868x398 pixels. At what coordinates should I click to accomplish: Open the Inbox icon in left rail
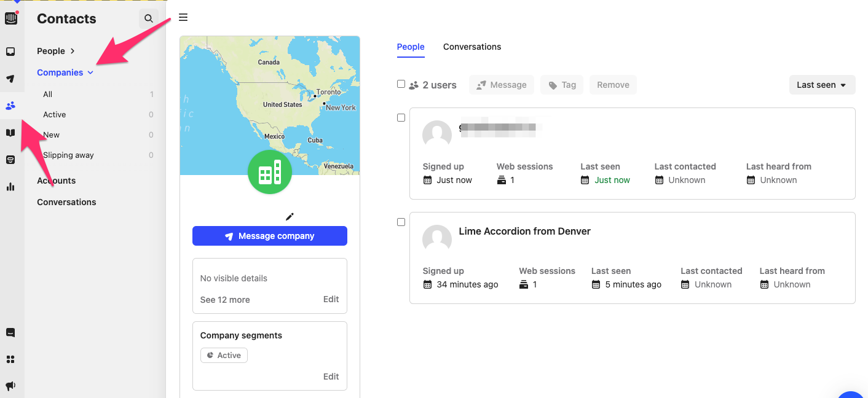[10, 52]
